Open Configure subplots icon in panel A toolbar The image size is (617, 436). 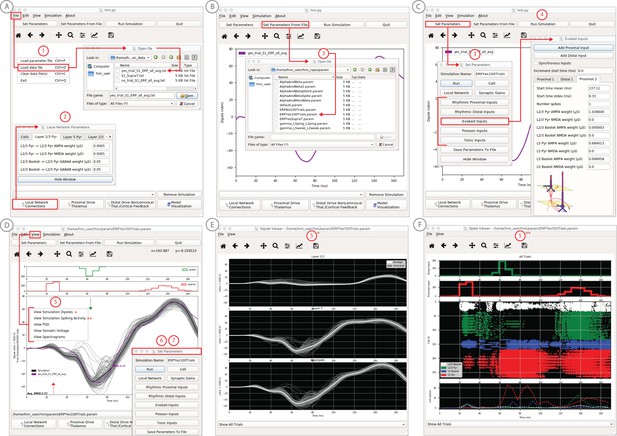(x=83, y=35)
